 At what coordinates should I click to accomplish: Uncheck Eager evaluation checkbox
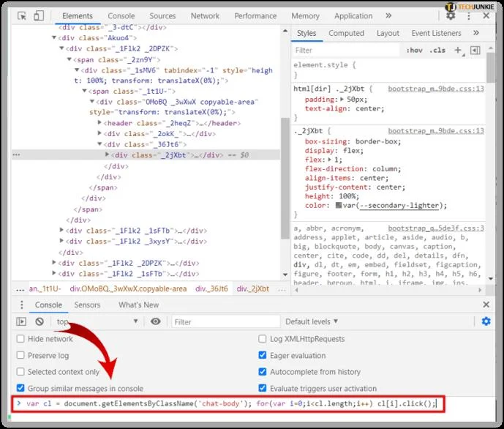[x=263, y=355]
